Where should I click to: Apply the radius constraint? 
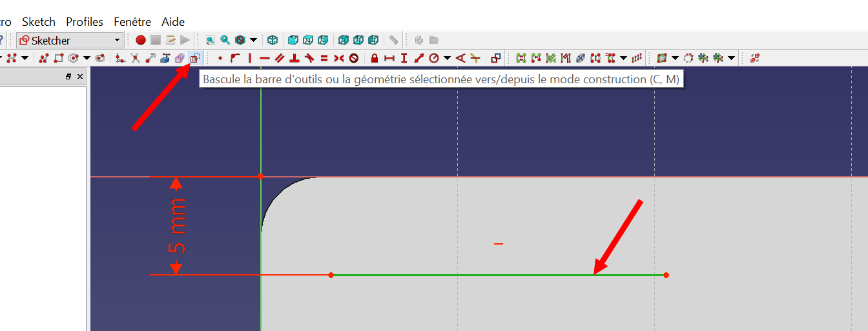point(434,58)
